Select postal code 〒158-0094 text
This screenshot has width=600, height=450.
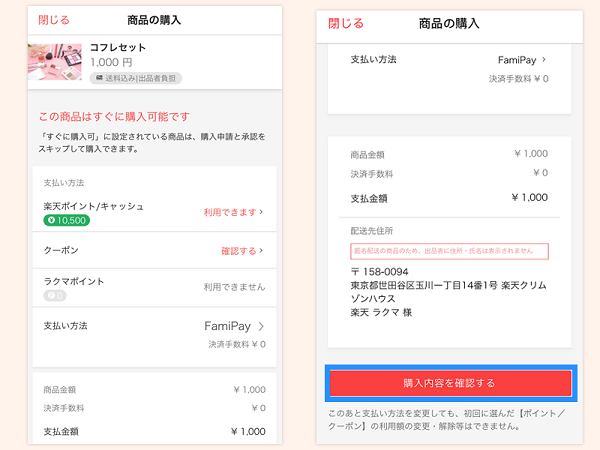[x=379, y=272]
